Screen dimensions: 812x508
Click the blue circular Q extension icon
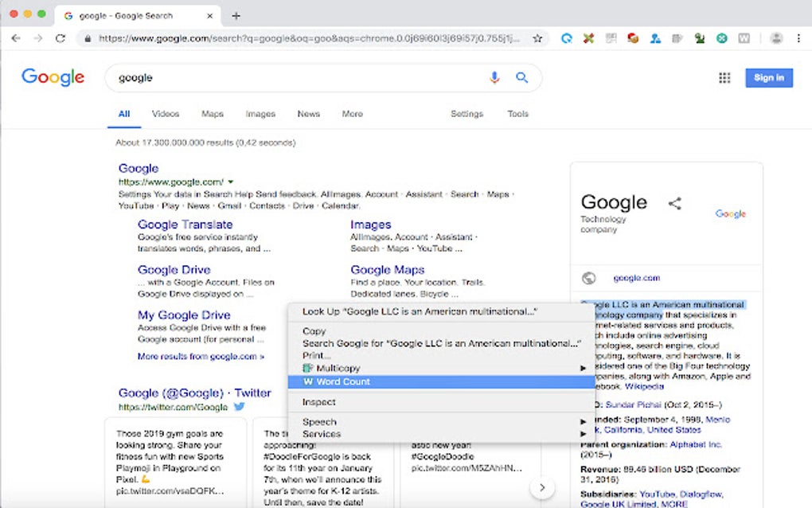click(x=567, y=38)
